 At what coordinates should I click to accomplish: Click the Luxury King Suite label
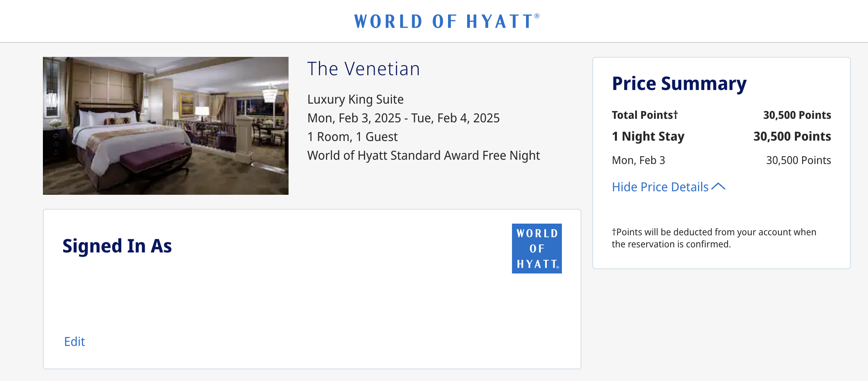(355, 99)
